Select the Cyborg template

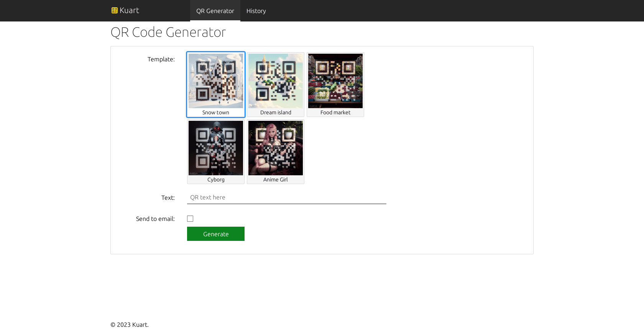pos(216,152)
